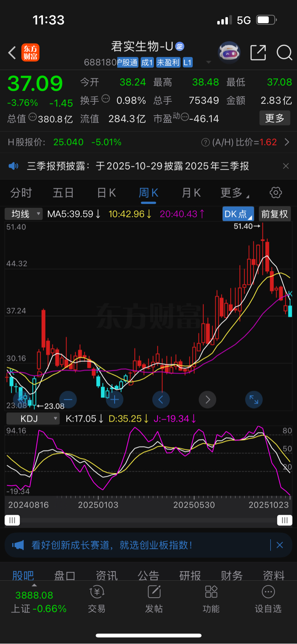
Task: Tap the (A/H)比价=1.62 text
Action: tap(244, 142)
